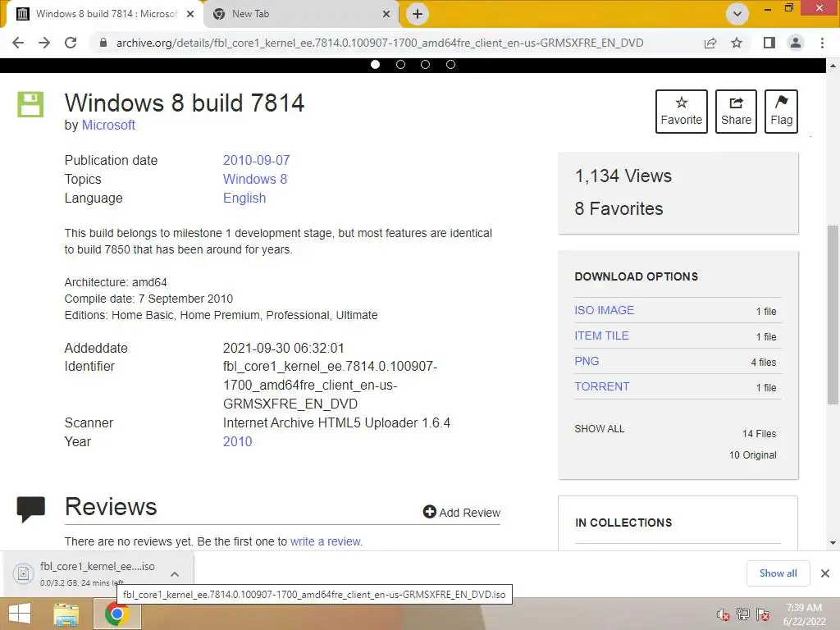Open the taskbar clock and date

point(804,614)
